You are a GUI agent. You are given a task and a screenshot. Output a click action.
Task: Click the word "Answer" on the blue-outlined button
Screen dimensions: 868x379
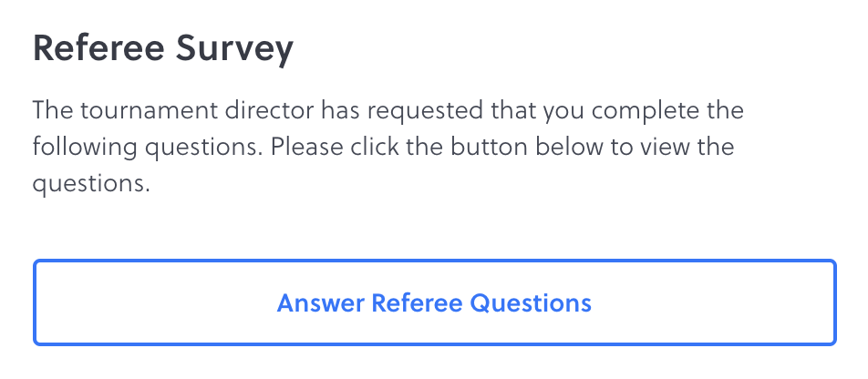point(320,302)
